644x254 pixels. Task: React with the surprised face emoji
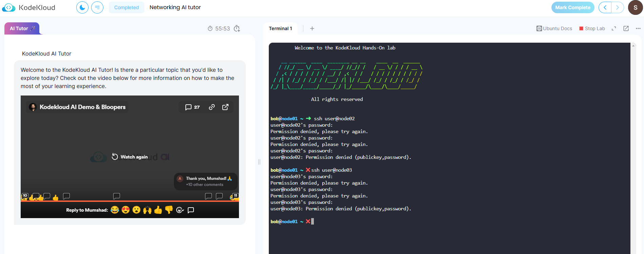pos(137,210)
